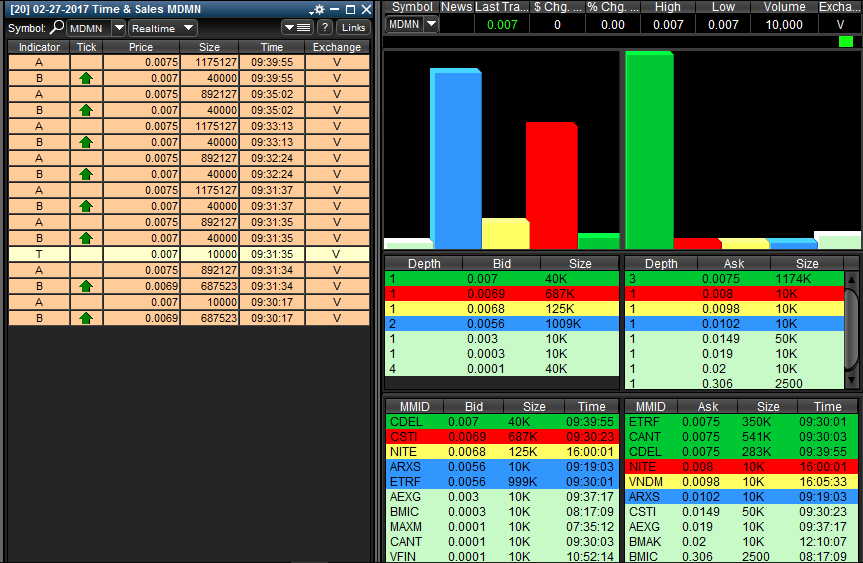Click the up-tick arrow in the 09:31:35 B row
863x563 pixels.
coord(86,238)
